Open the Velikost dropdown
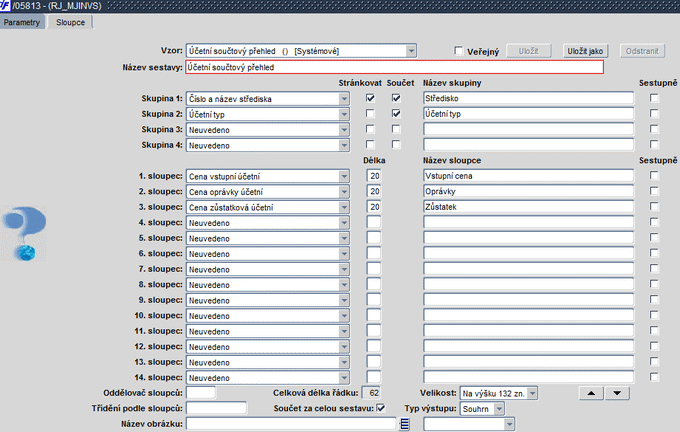680x432 pixels. pyautogui.click(x=532, y=393)
